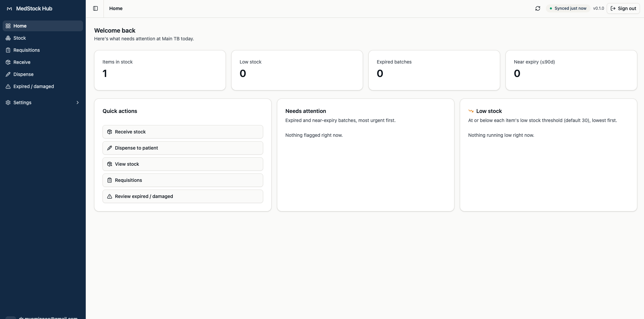Expand the Settings submenu chevron

pos(78,103)
